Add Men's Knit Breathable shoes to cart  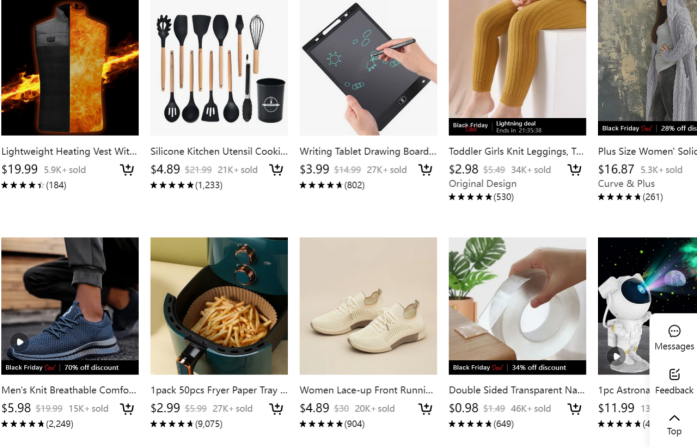[x=127, y=408]
